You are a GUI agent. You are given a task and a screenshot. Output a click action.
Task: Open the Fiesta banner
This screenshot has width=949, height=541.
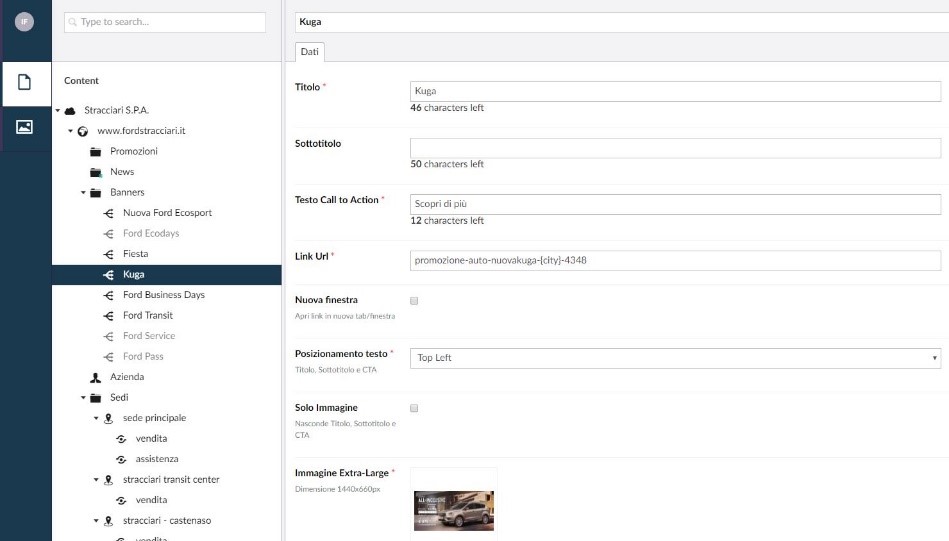coord(136,254)
